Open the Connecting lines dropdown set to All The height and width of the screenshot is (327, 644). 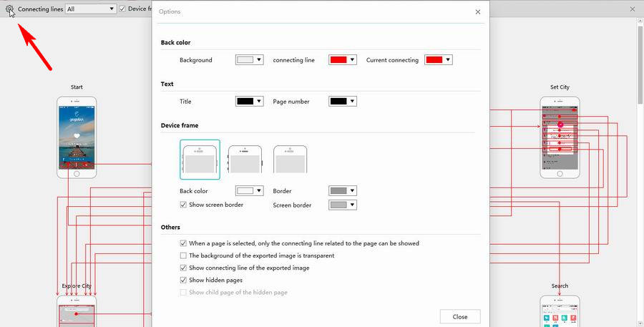coord(91,9)
